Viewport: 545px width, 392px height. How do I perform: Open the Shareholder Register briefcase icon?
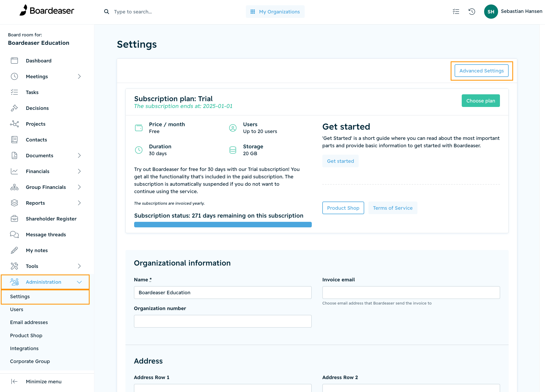[x=14, y=219]
